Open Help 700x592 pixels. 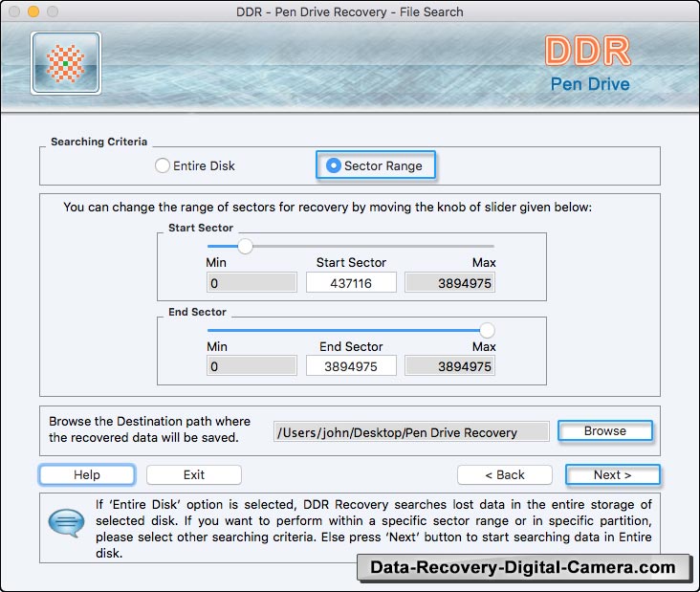coord(87,474)
